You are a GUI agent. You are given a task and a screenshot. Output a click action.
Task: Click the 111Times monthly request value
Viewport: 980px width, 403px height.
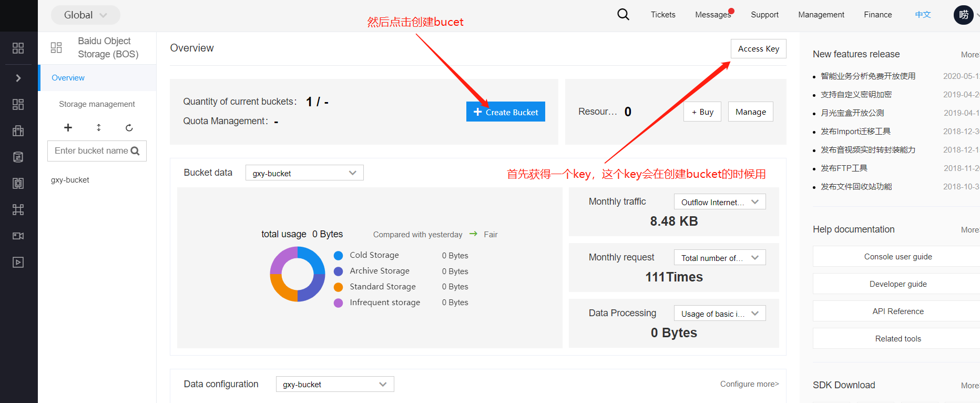point(674,277)
